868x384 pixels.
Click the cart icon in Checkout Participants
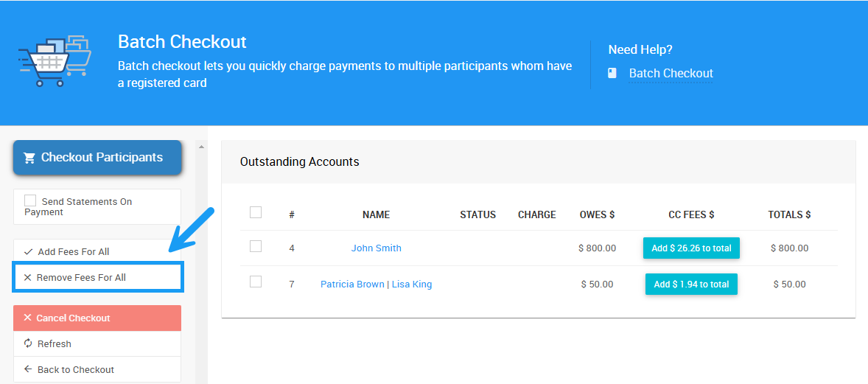click(x=29, y=158)
